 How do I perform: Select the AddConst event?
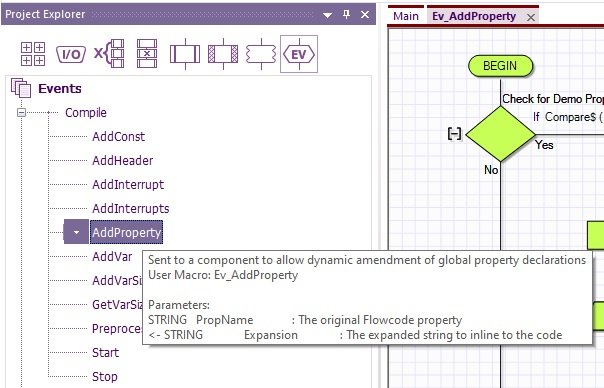(119, 136)
